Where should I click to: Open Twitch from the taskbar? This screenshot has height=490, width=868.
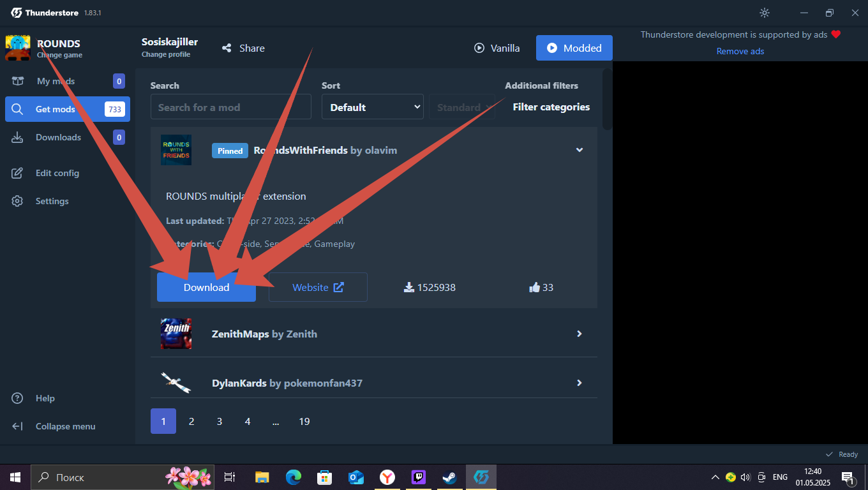pyautogui.click(x=419, y=477)
